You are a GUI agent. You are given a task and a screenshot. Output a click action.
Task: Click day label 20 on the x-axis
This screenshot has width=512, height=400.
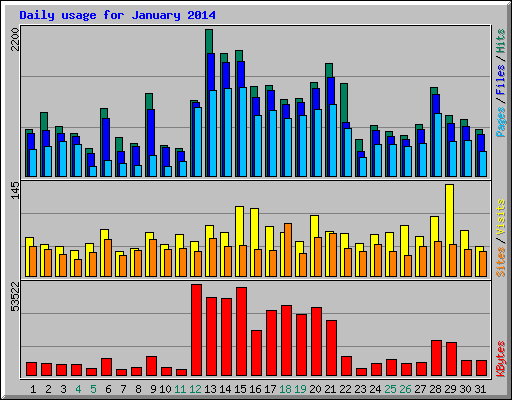pos(315,389)
